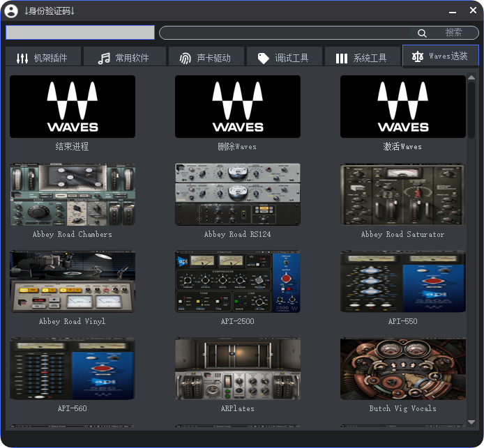Image resolution: width=484 pixels, height=448 pixels.
Task: Click the music note icon on 常用软件 tab
Action: click(x=104, y=58)
